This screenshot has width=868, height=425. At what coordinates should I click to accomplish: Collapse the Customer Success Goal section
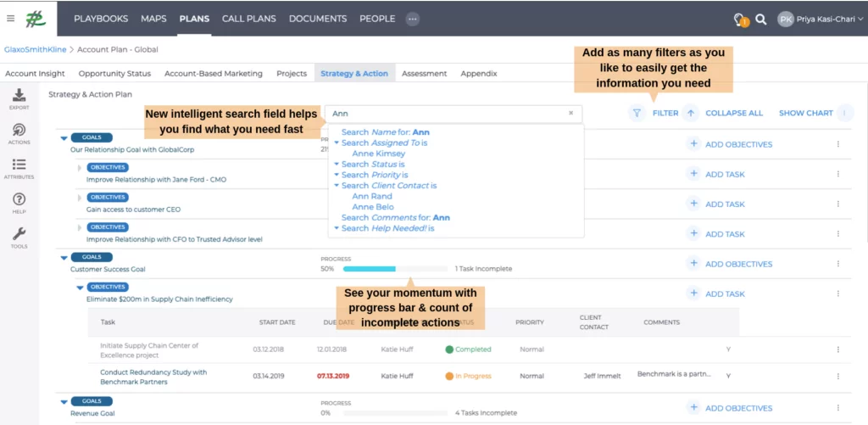coord(64,258)
